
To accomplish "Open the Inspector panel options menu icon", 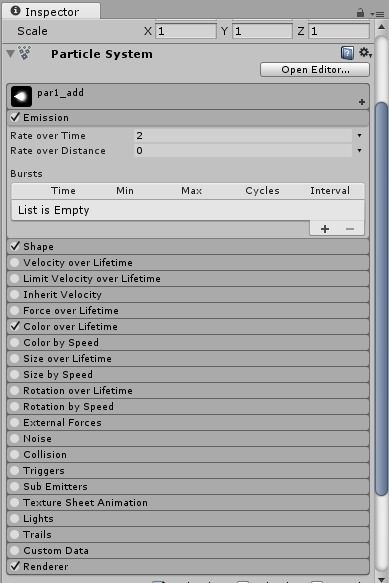I will (377, 14).
